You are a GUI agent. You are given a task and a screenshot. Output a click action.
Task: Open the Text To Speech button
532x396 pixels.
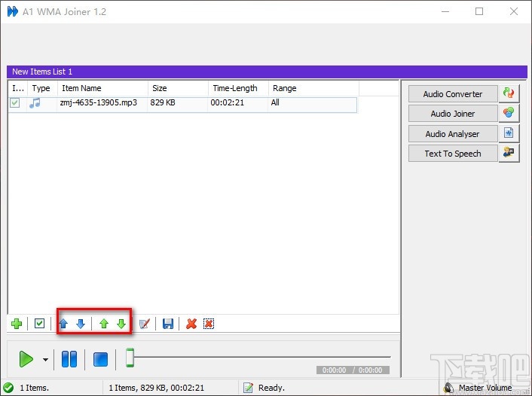(x=453, y=154)
